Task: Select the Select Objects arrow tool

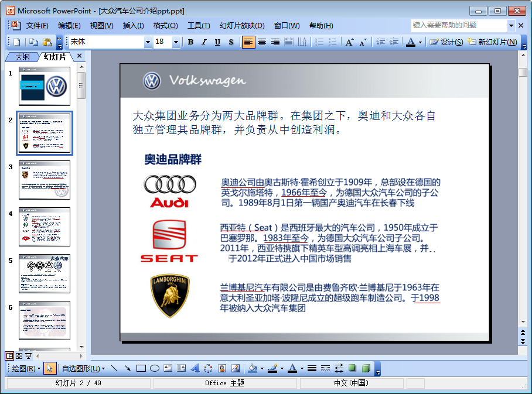Action: click(50, 368)
